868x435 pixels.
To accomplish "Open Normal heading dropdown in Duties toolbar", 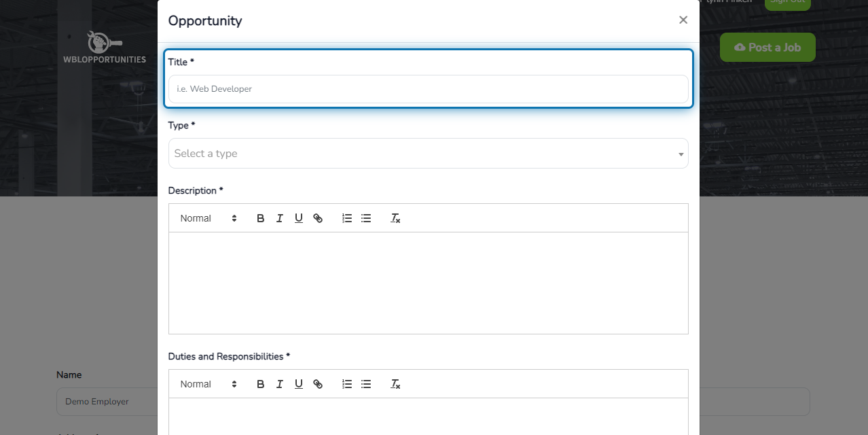I will [x=209, y=384].
